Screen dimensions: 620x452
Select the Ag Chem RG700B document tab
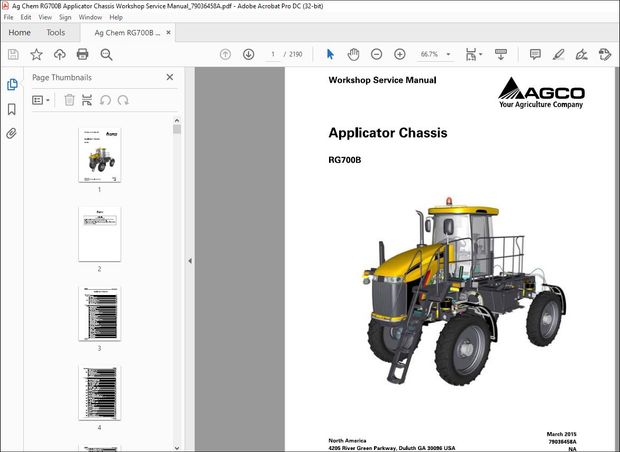tap(127, 33)
